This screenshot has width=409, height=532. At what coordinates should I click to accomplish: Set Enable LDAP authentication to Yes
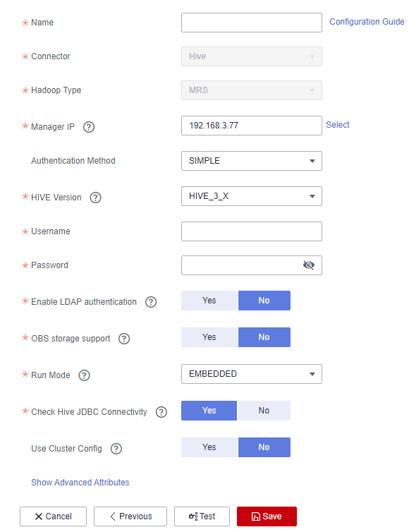(209, 301)
